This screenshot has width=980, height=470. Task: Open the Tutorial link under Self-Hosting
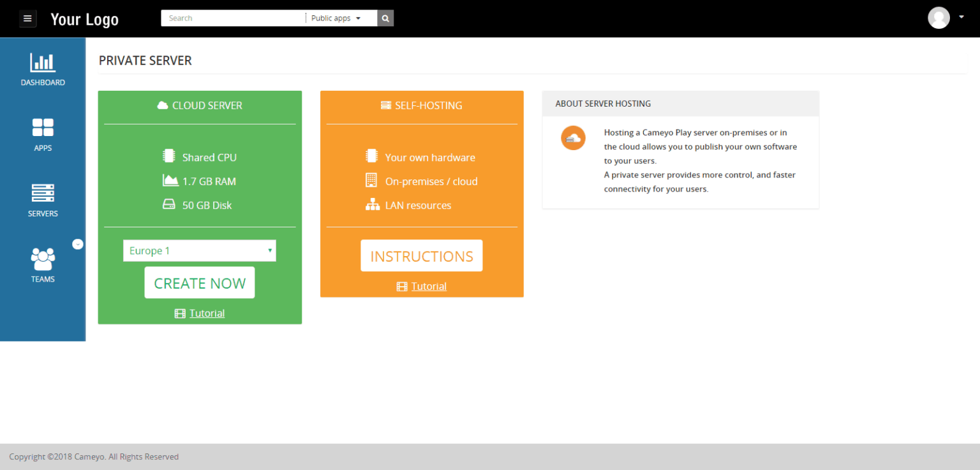click(x=428, y=286)
